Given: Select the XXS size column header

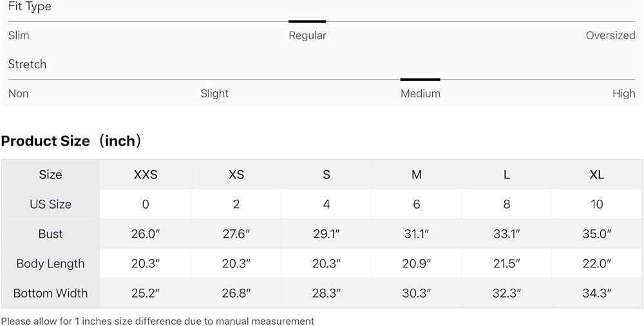Looking at the screenshot, I should pyautogui.click(x=146, y=175).
